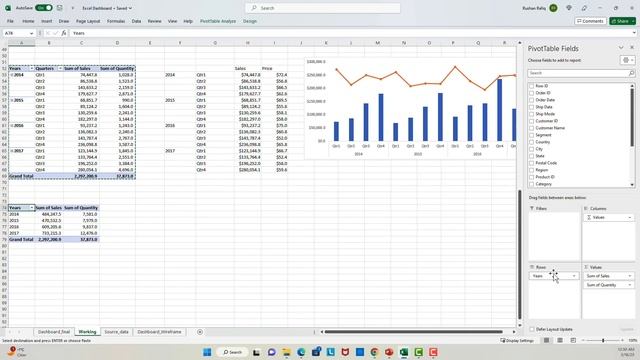Open the Years filter dropdown in lower pivot
This screenshot has height=360, width=640.
point(31,208)
